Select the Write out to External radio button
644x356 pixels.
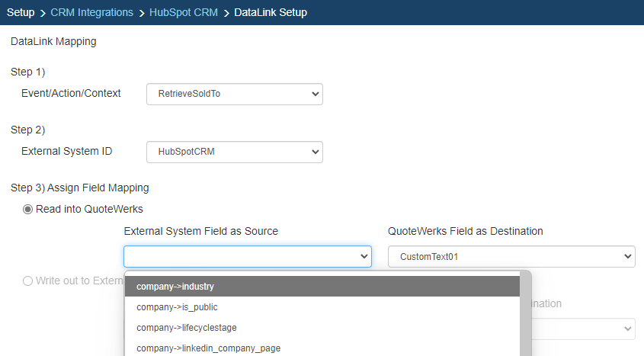pyautogui.click(x=28, y=281)
